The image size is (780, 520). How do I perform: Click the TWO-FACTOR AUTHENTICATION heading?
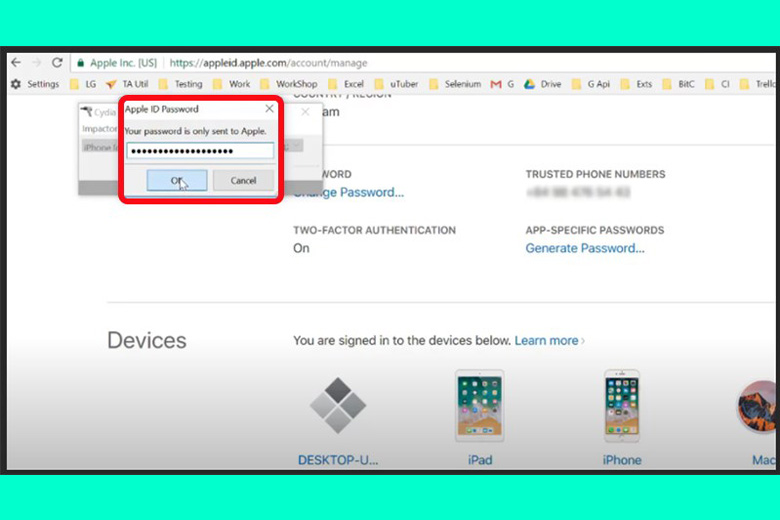pos(375,230)
